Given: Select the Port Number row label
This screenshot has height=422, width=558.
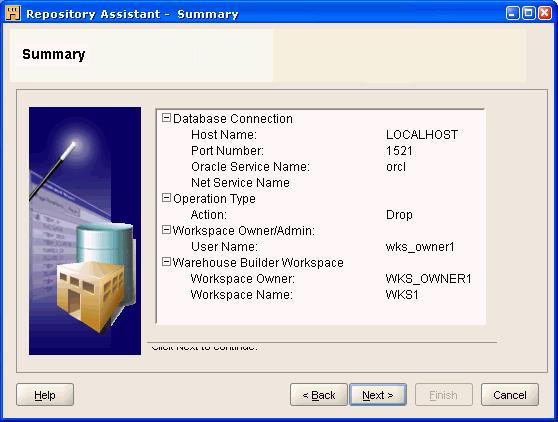Looking at the screenshot, I should tap(227, 151).
